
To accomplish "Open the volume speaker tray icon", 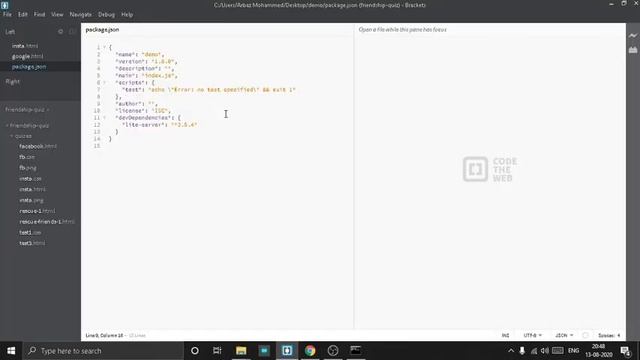I will (x=545, y=351).
